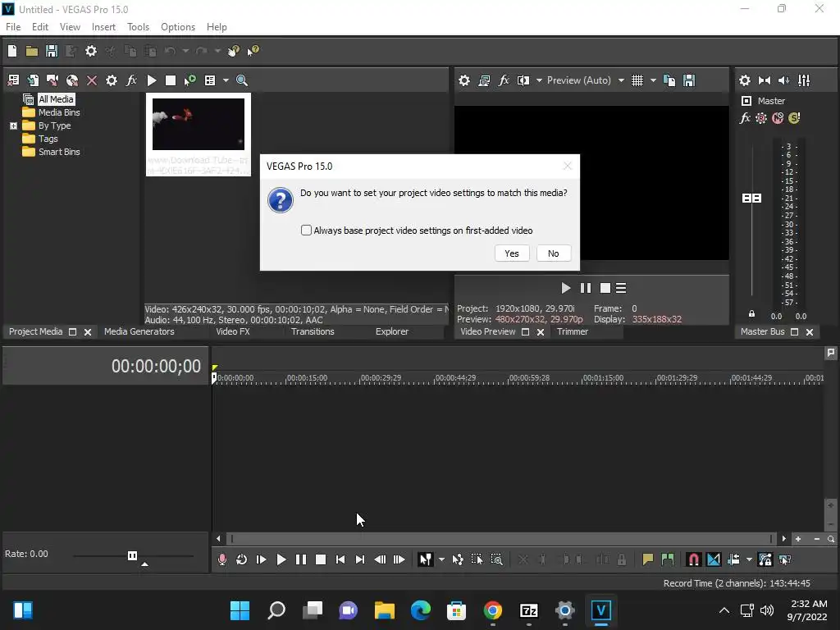The image size is (840, 630).
Task: Toggle the Master Bus fader lock icon
Action: click(x=751, y=314)
